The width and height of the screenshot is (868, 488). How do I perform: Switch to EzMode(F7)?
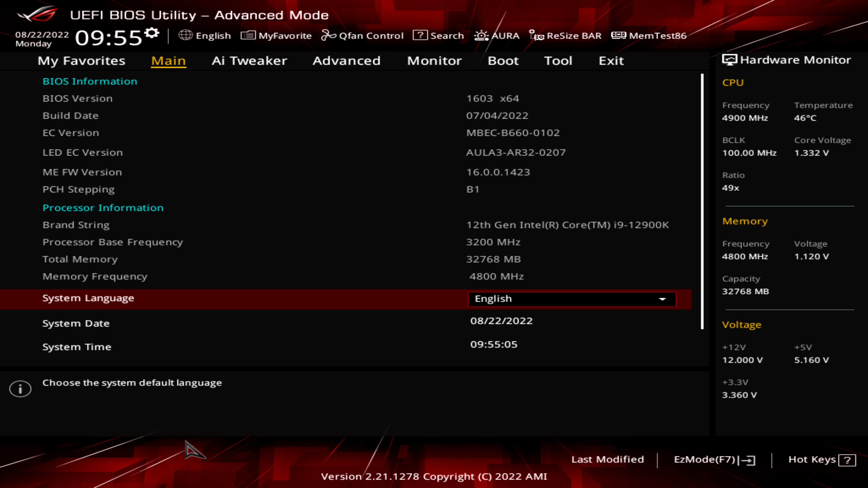(714, 460)
